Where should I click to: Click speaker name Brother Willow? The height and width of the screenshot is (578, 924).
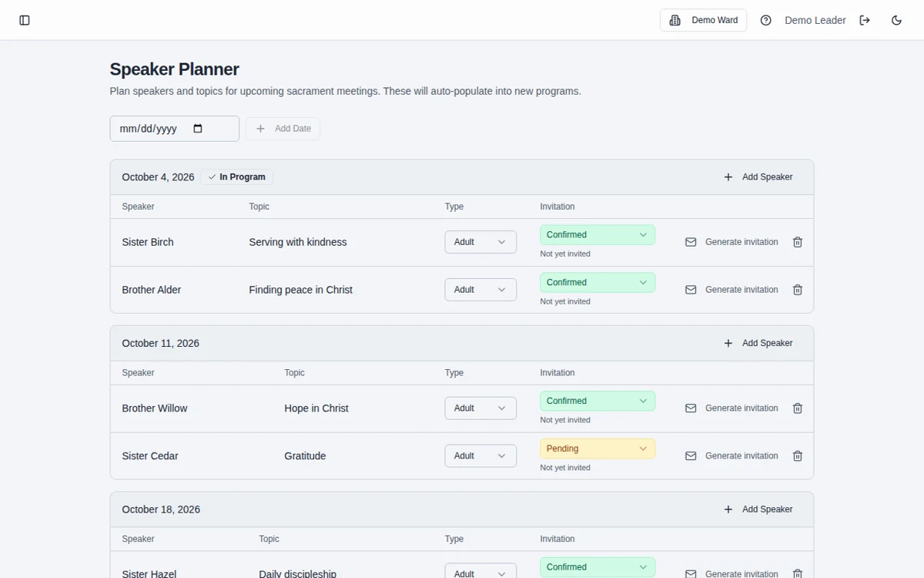click(x=155, y=408)
